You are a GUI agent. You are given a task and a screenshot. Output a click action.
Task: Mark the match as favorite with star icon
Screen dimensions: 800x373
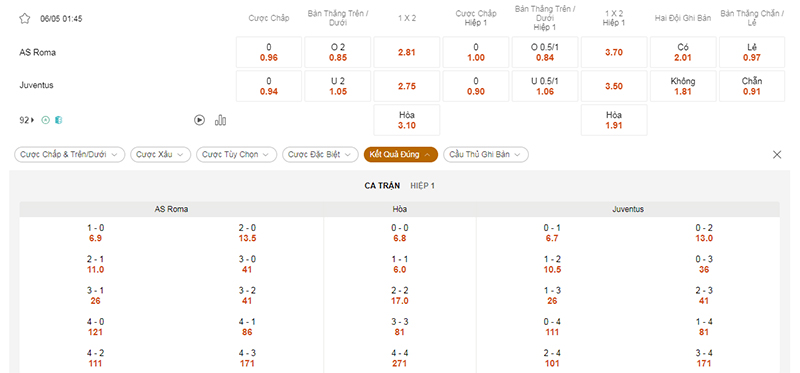[x=24, y=19]
